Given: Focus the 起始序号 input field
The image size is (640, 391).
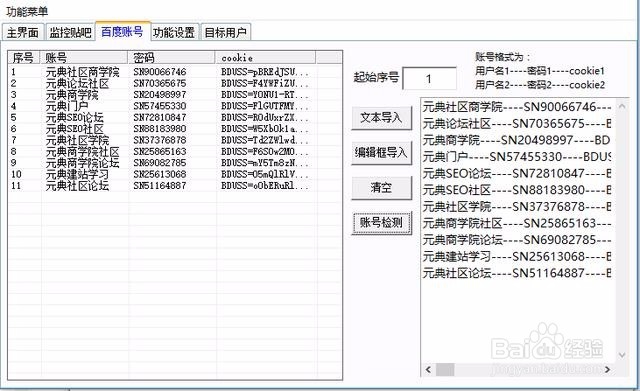Looking at the screenshot, I should pos(429,78).
